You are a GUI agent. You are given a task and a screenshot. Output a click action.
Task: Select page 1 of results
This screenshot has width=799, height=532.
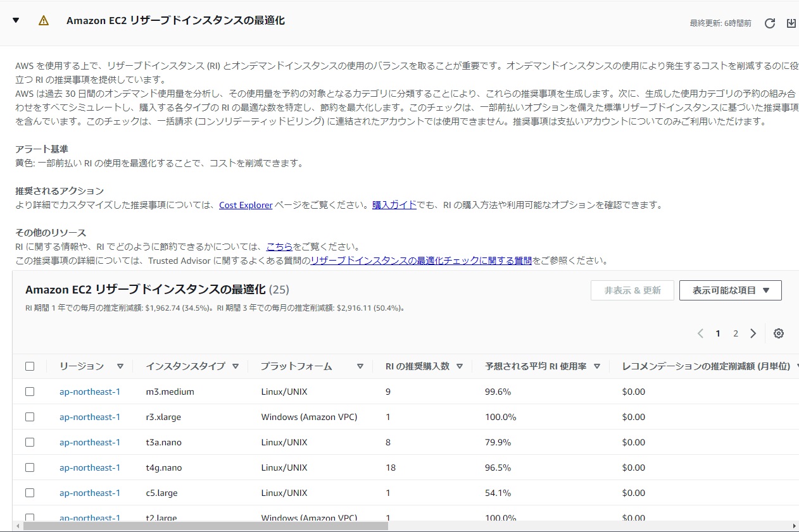[x=718, y=333]
